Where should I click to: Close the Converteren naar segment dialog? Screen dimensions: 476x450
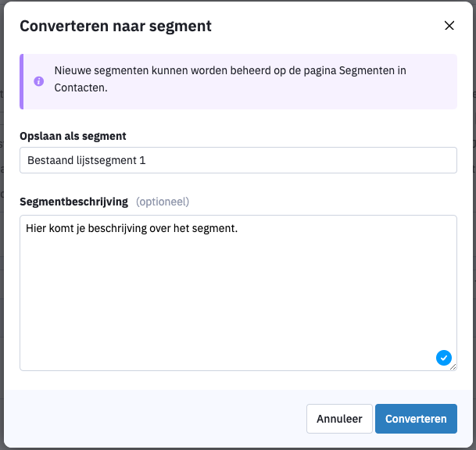tap(449, 26)
